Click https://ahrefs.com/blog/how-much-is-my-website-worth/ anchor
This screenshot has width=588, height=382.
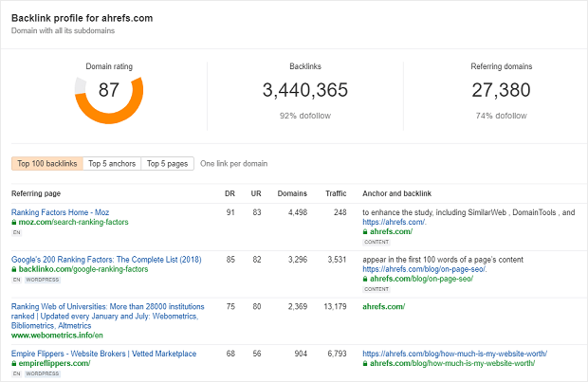[455, 354]
